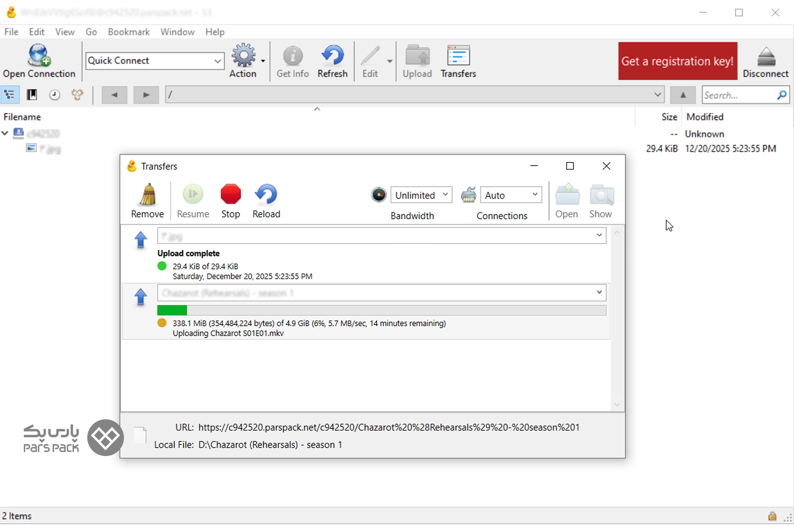Open the Quick Connect dropdown
Image resolution: width=794 pixels, height=532 pixels.
pos(217,61)
